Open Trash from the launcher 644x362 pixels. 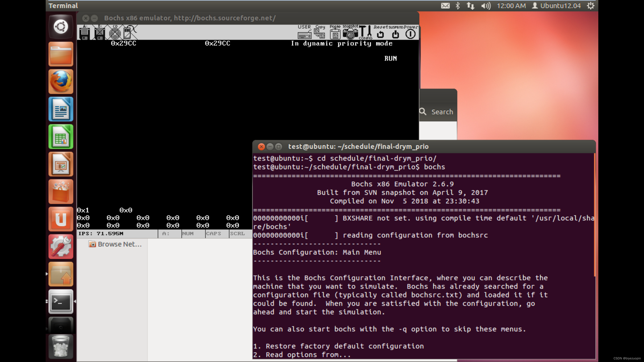[x=61, y=347]
